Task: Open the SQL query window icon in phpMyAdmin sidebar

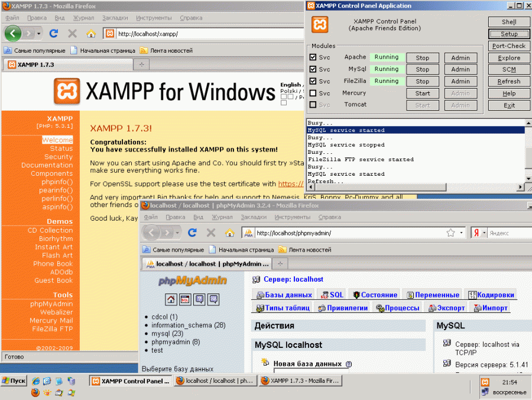Action: (185, 299)
